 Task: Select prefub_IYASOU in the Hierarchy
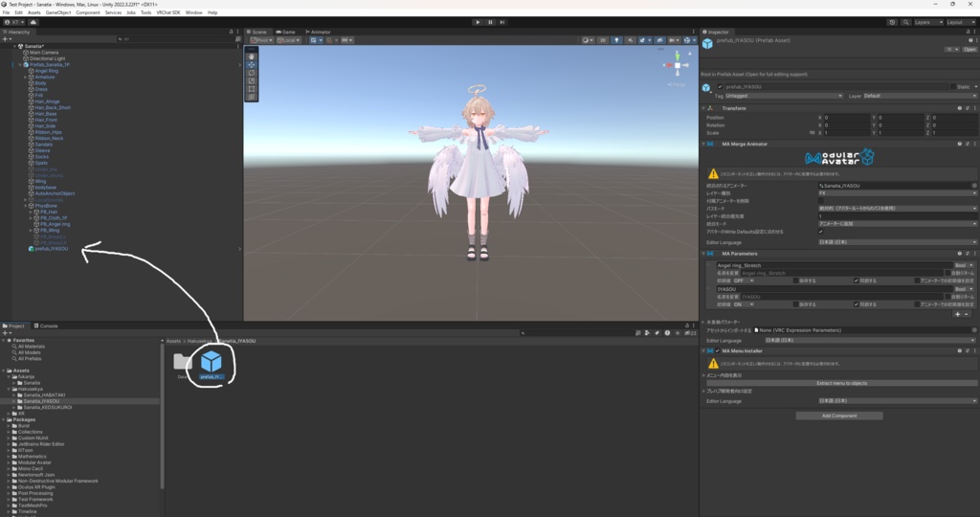coord(52,249)
